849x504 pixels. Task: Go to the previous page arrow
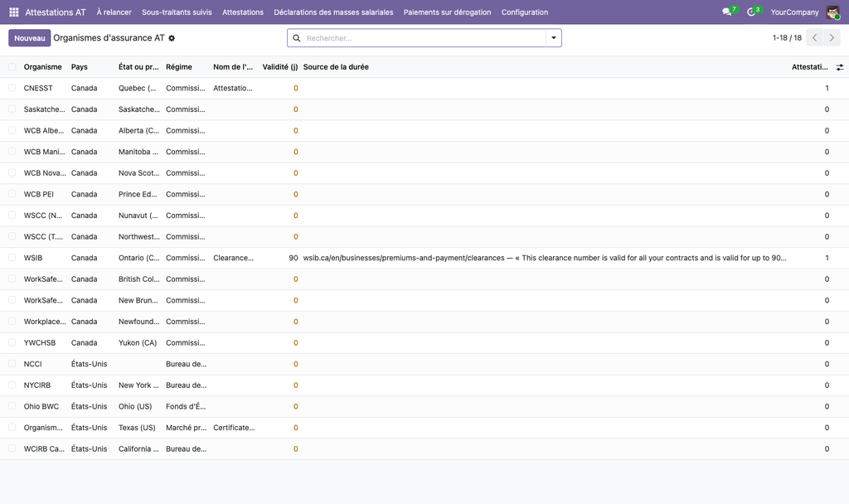point(814,38)
